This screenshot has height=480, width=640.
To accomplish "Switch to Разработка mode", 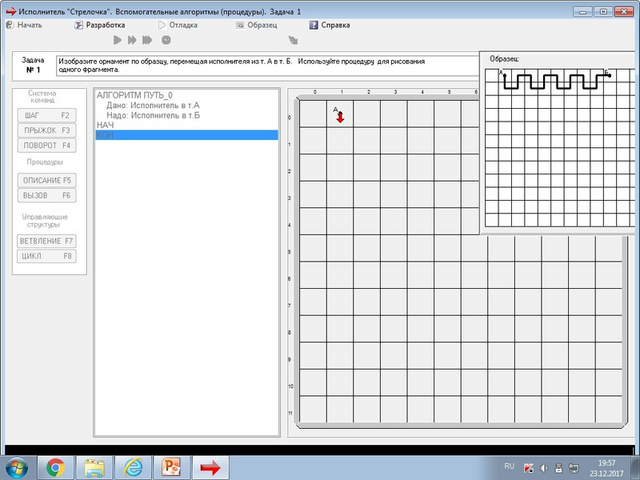I will pyautogui.click(x=100, y=25).
